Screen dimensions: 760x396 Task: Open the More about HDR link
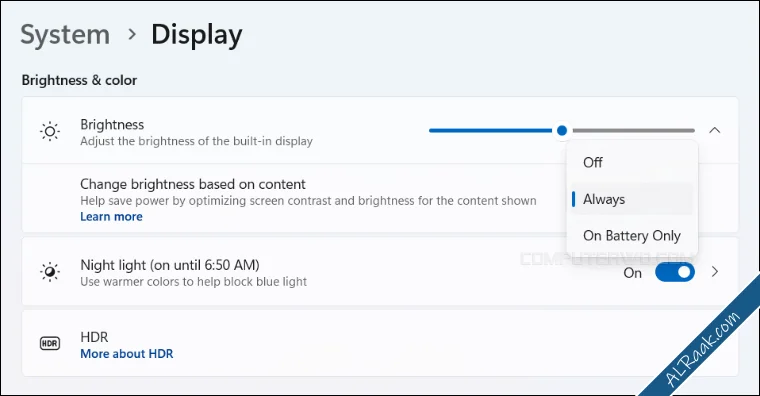pos(127,354)
